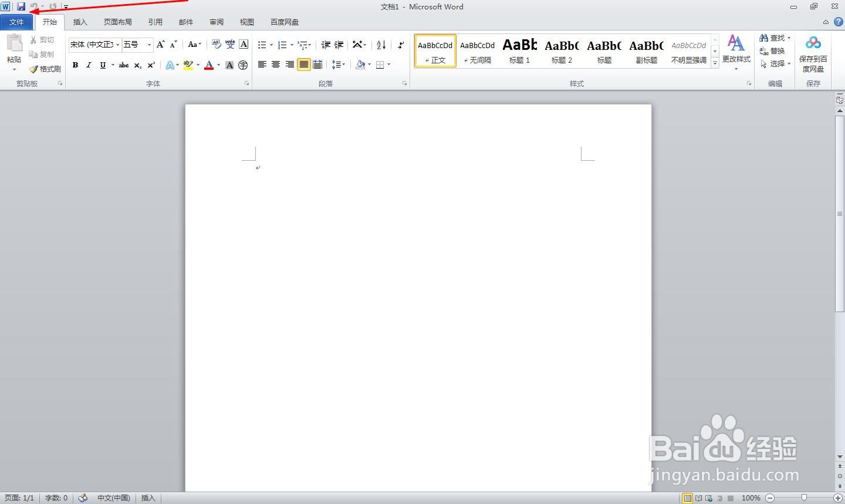The image size is (845, 504).
Task: Toggle italic formatting
Action: 89,65
